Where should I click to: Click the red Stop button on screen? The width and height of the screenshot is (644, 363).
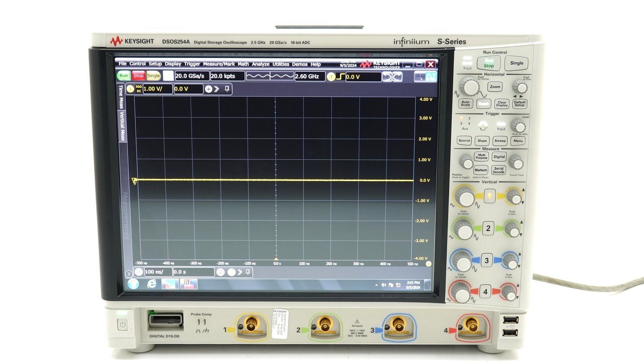tap(138, 76)
